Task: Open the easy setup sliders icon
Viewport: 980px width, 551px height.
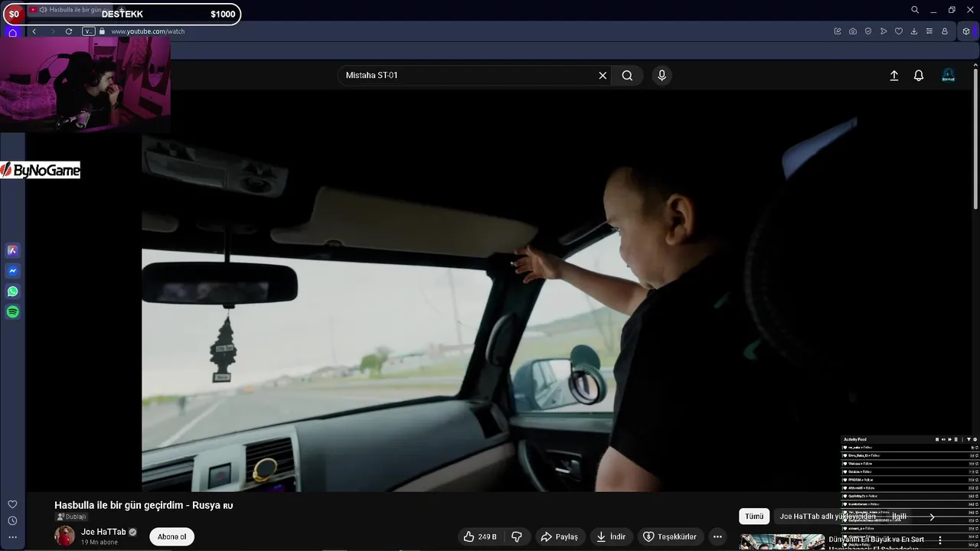Action: click(x=929, y=31)
